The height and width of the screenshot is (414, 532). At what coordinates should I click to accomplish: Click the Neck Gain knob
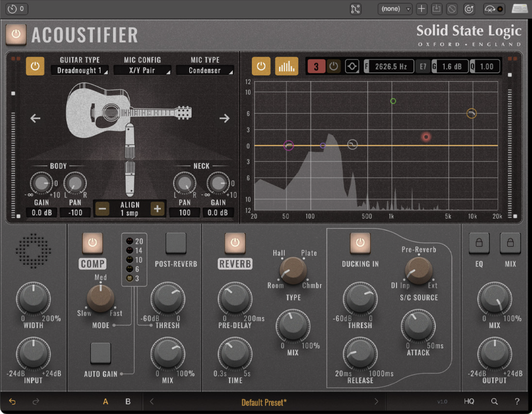pyautogui.click(x=218, y=183)
